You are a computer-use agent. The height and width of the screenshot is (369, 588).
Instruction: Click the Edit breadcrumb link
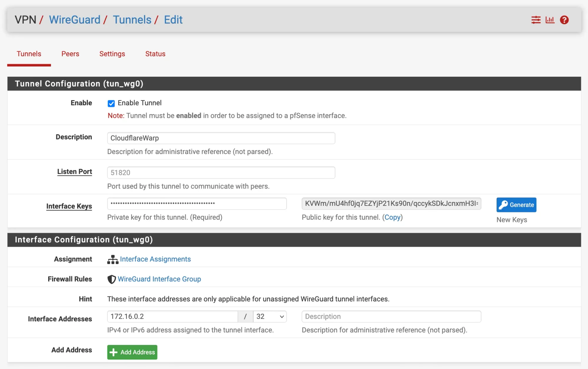coord(173,20)
